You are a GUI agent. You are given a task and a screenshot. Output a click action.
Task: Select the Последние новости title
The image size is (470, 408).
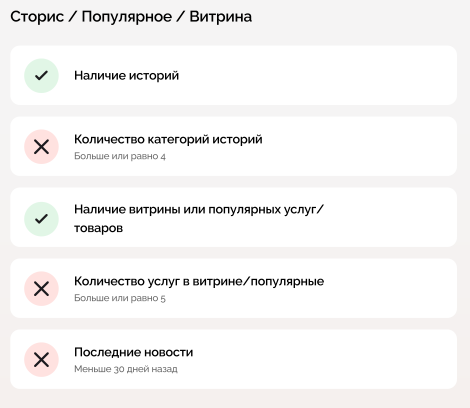133,352
